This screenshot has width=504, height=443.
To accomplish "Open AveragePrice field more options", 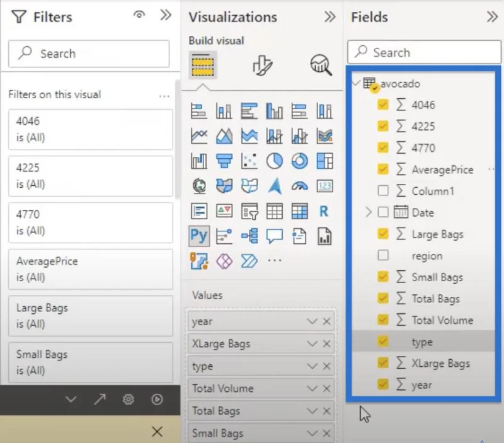I will [x=491, y=169].
